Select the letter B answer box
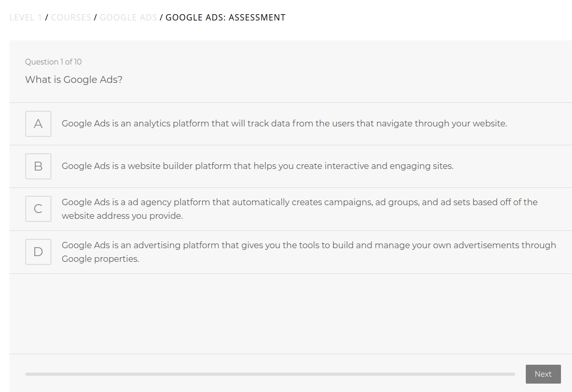 click(x=38, y=166)
